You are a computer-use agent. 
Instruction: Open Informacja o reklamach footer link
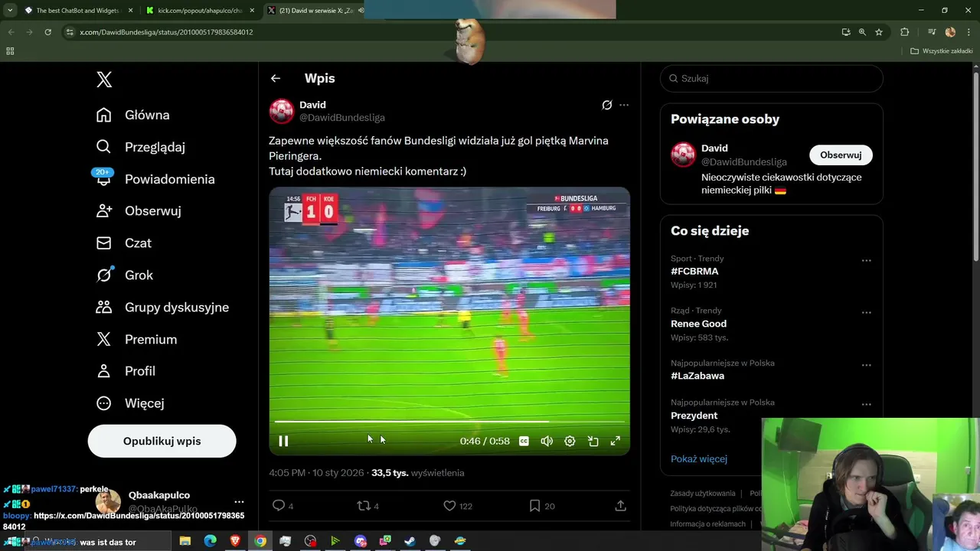[x=707, y=524]
